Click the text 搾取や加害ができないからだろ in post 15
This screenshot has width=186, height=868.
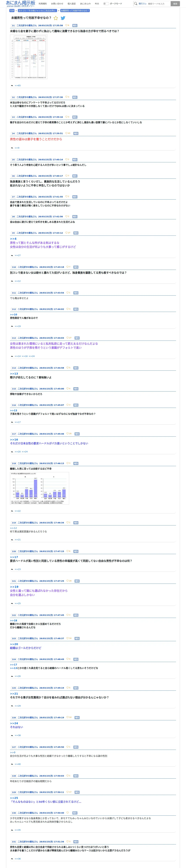click(x=26, y=394)
